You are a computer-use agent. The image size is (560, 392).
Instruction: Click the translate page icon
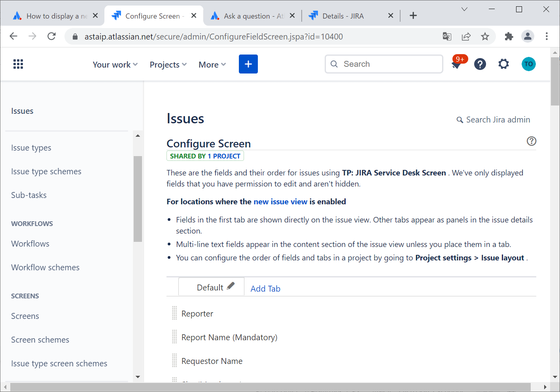pos(447,37)
